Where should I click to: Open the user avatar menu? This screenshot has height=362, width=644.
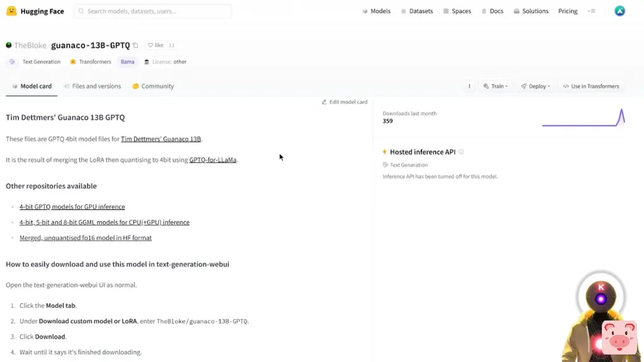(619, 11)
